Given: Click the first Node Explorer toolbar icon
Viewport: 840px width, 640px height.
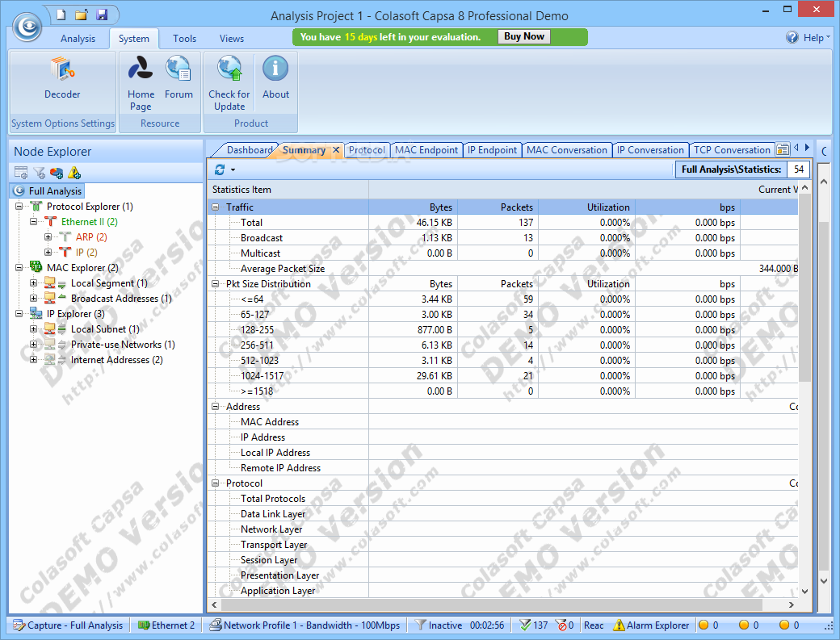Looking at the screenshot, I should pos(21,173).
